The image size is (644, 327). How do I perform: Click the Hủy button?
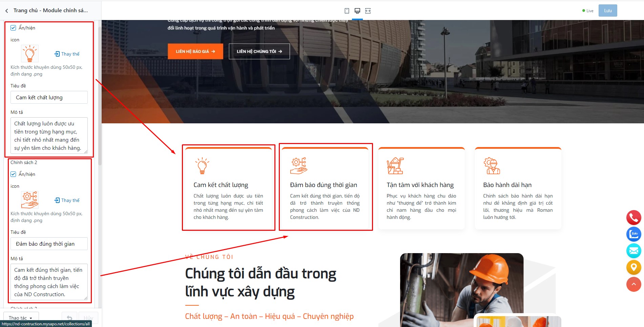point(88,318)
